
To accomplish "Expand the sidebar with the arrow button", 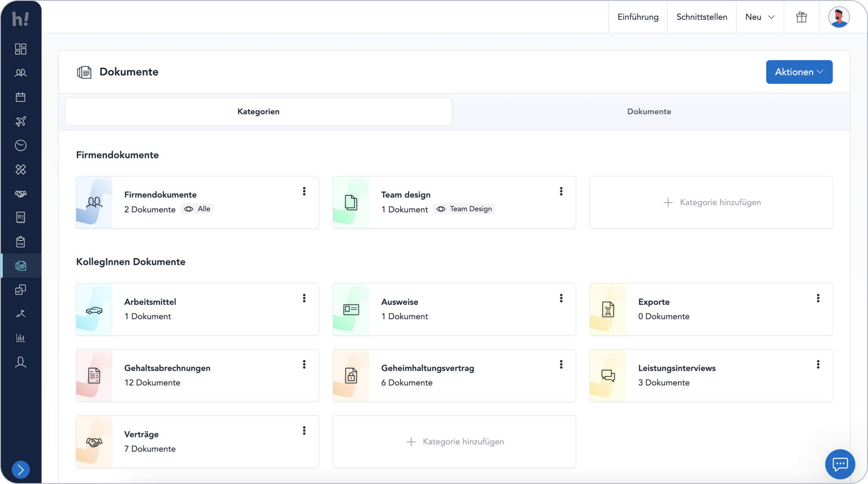I will (21, 470).
